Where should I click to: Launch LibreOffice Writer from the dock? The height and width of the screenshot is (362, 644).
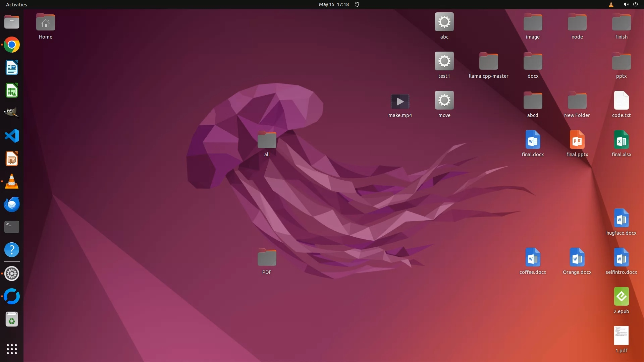tap(12, 68)
